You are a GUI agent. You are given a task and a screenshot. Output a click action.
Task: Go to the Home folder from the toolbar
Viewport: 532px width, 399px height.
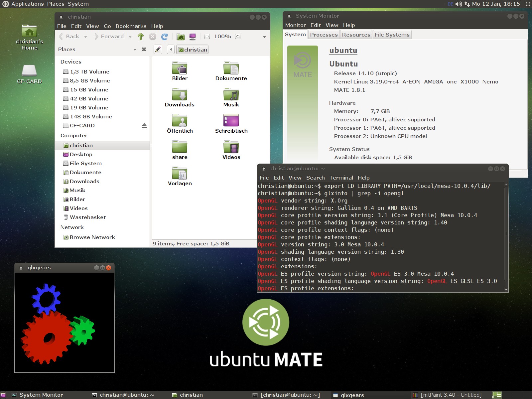(181, 37)
